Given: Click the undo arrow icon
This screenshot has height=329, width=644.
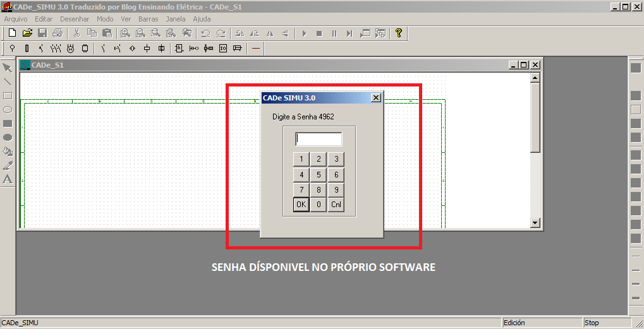Looking at the screenshot, I should [206, 33].
